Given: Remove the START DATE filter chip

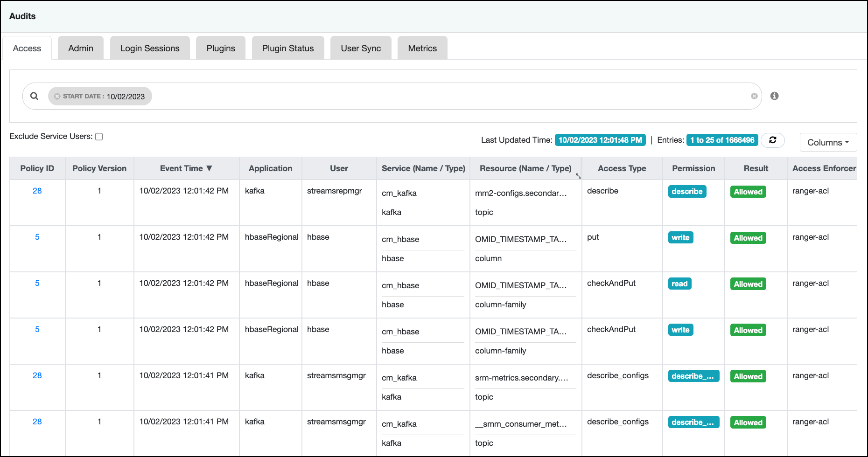Looking at the screenshot, I should [x=57, y=97].
